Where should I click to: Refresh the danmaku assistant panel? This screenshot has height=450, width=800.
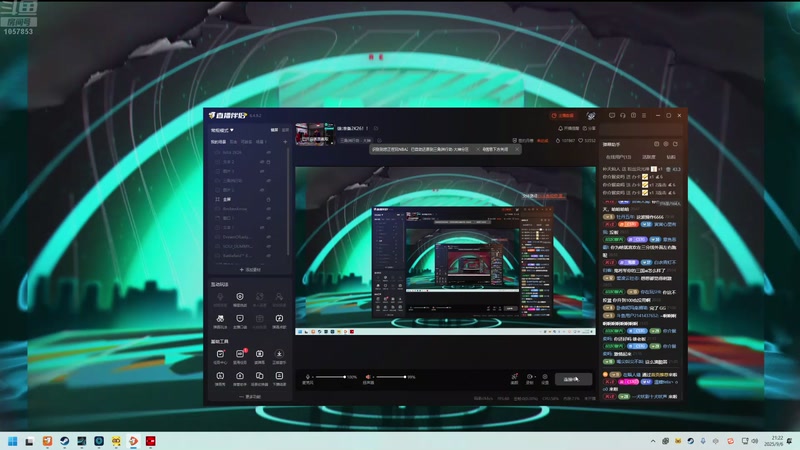pos(675,144)
